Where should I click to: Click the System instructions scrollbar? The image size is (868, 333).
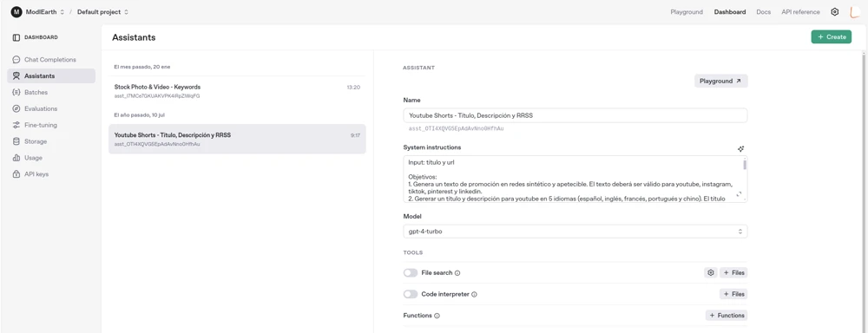pyautogui.click(x=745, y=164)
